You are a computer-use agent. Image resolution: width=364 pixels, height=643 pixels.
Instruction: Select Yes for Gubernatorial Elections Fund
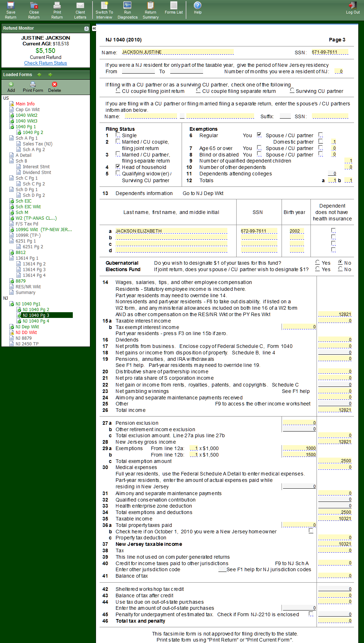click(x=318, y=263)
